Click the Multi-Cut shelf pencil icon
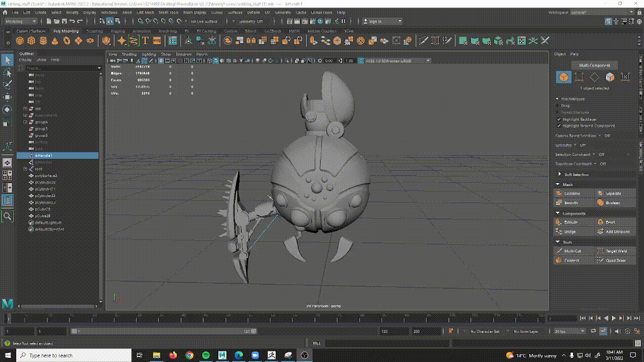The image size is (644, 362). (424, 41)
